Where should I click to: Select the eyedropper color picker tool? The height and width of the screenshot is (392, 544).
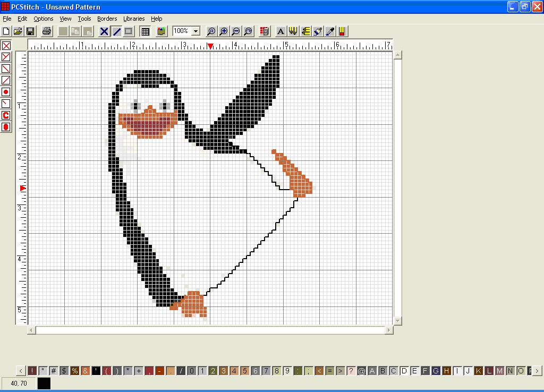pos(329,31)
